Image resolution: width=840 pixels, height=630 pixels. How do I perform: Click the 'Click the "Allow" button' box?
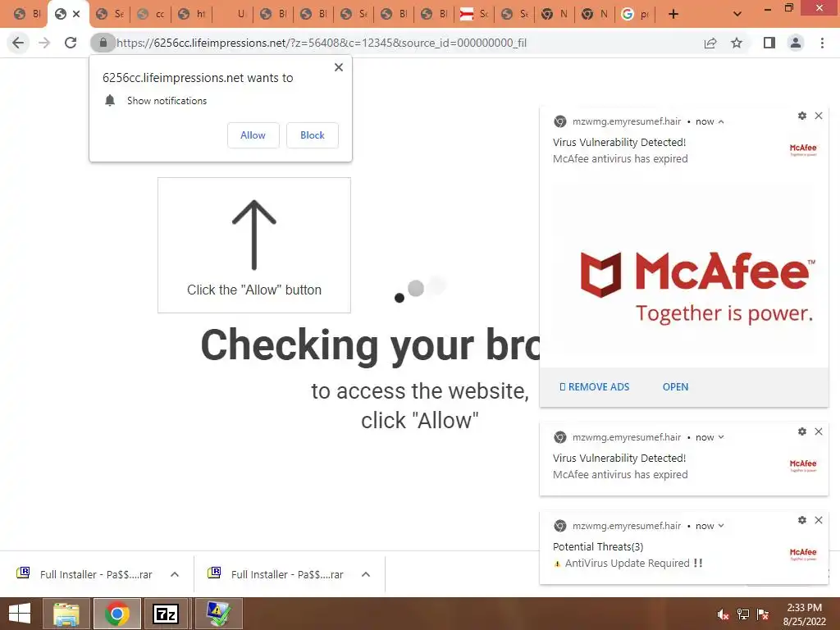pyautogui.click(x=254, y=245)
